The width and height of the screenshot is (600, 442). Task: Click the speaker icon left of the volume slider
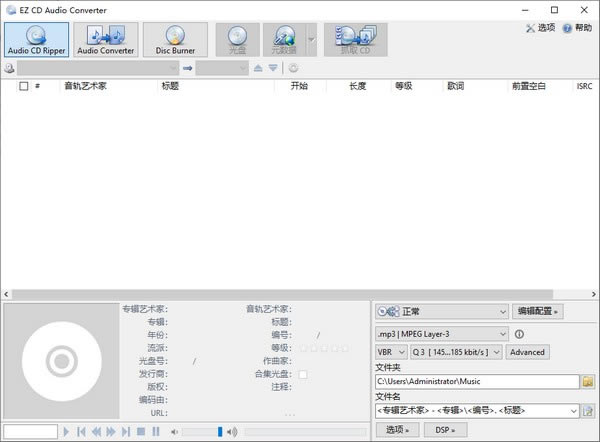point(174,432)
